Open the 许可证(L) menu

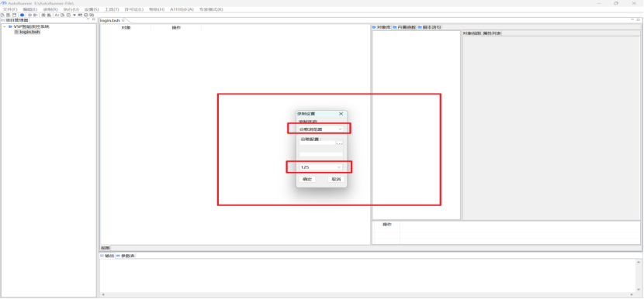point(134,9)
